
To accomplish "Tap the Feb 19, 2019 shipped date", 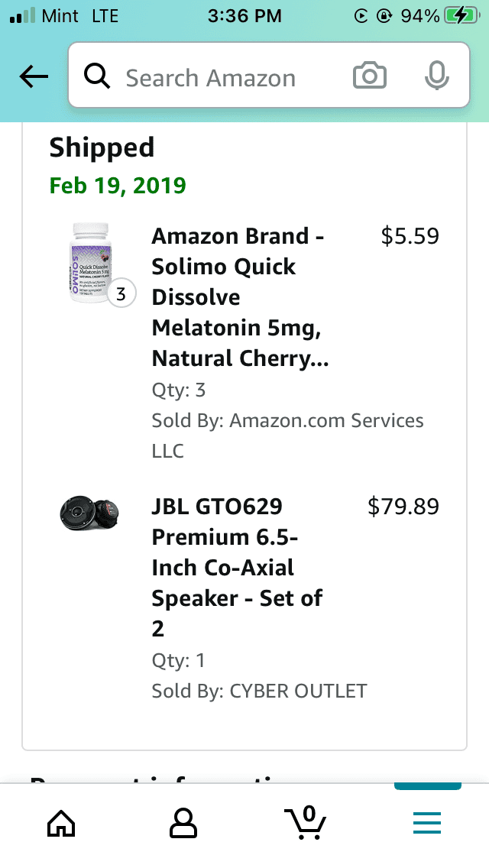I will click(x=118, y=186).
